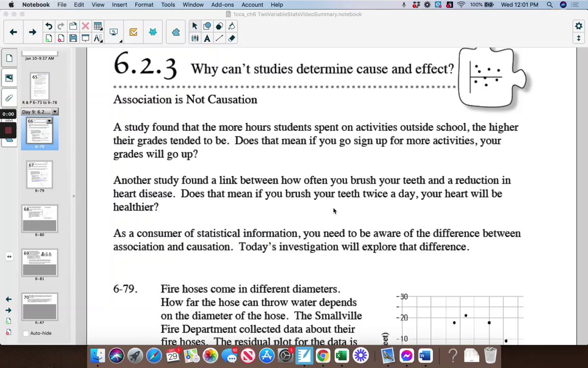Go to the previous page using the large back arrow
The image size is (588, 368).
pyautogui.click(x=13, y=32)
